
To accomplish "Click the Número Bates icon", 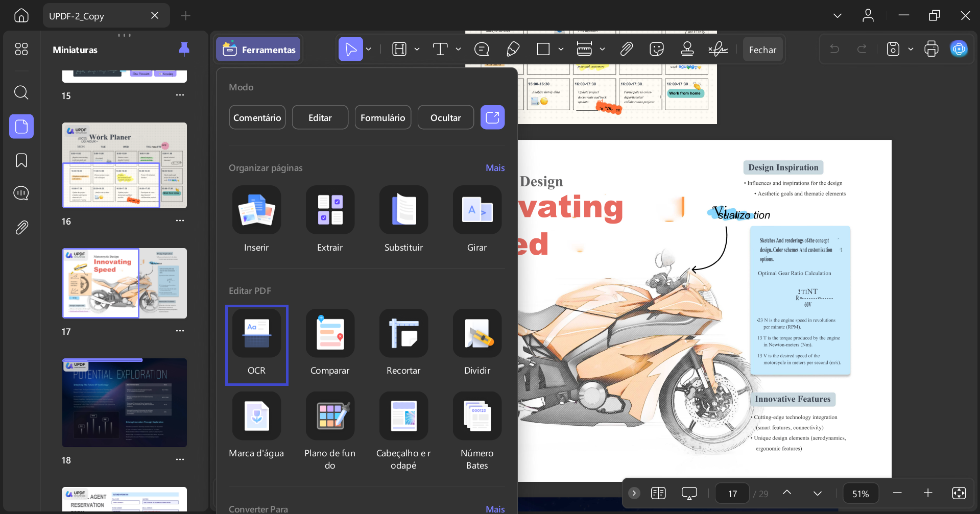I will [x=477, y=416].
